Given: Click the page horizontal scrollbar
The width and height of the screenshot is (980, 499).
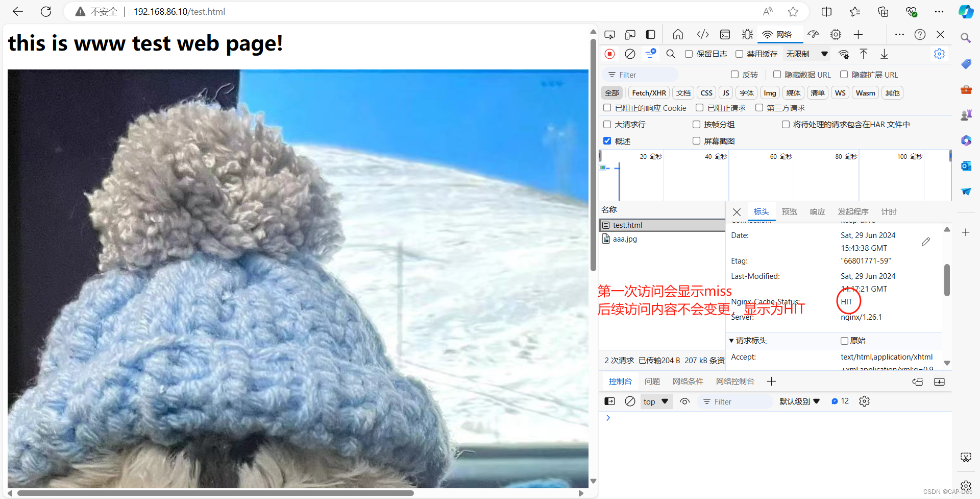Looking at the screenshot, I should 215,493.
